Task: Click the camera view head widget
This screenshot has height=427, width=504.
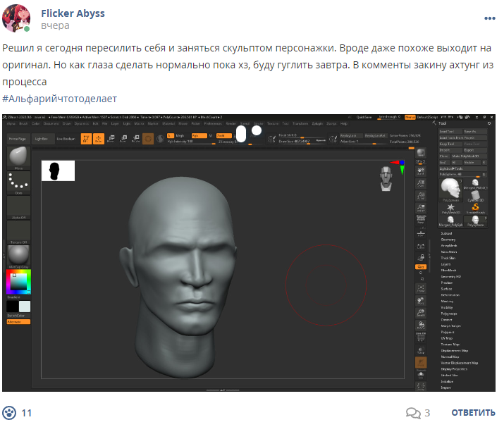Action: [x=386, y=179]
